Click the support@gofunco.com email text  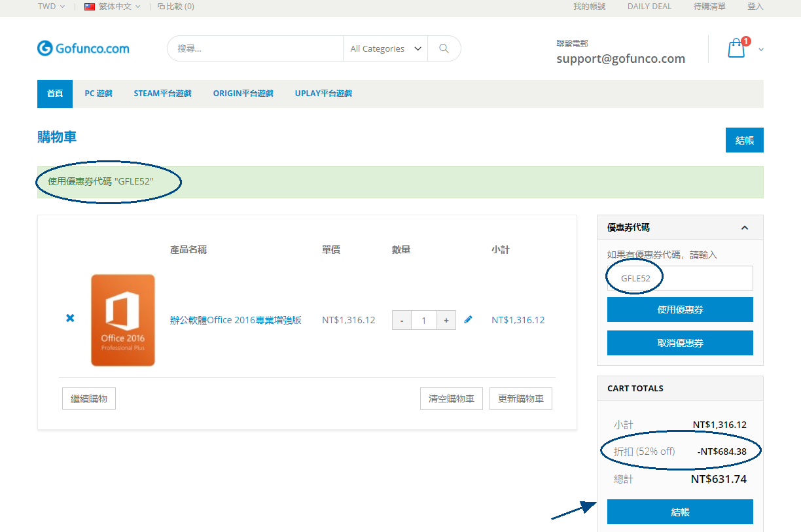(620, 58)
